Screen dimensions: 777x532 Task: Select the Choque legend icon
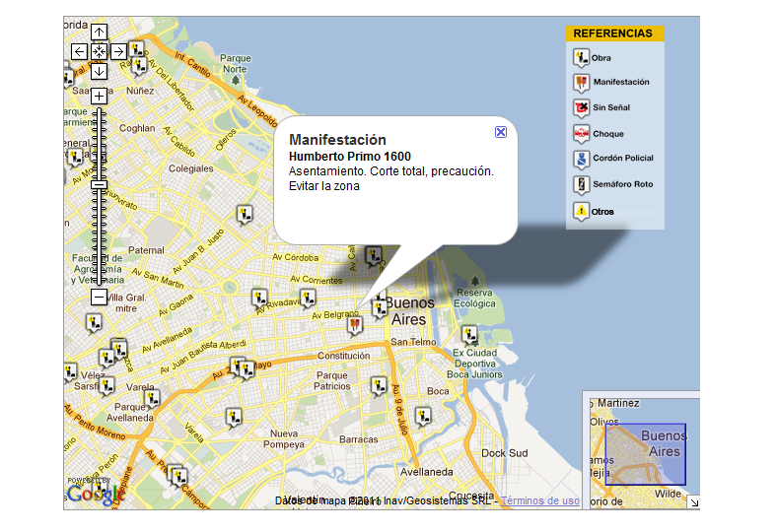point(581,134)
